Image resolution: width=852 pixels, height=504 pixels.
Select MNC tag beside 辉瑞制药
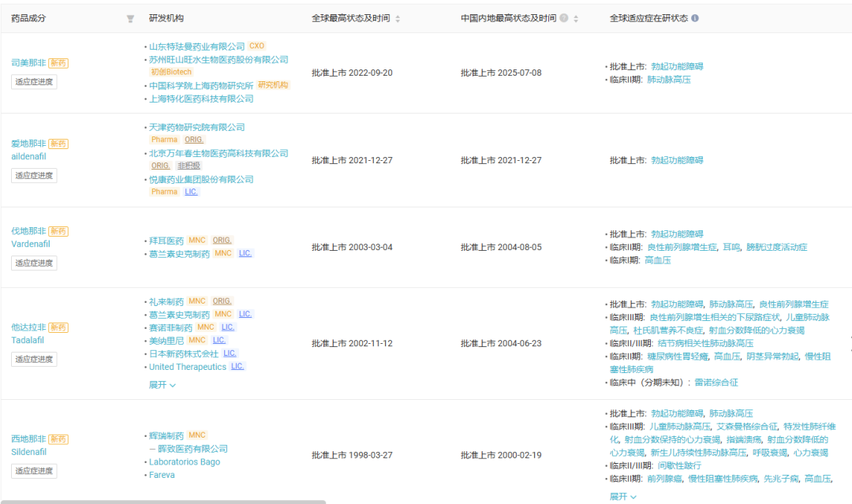pyautogui.click(x=197, y=435)
